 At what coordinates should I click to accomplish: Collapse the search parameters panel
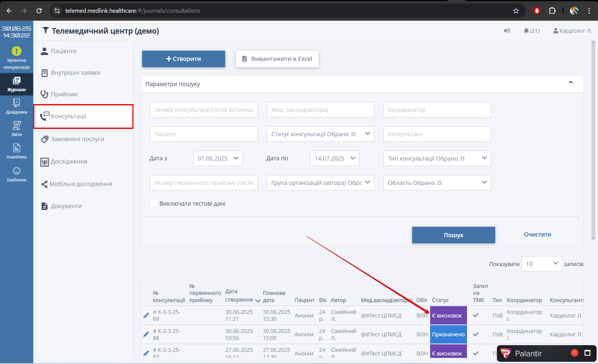click(x=571, y=82)
